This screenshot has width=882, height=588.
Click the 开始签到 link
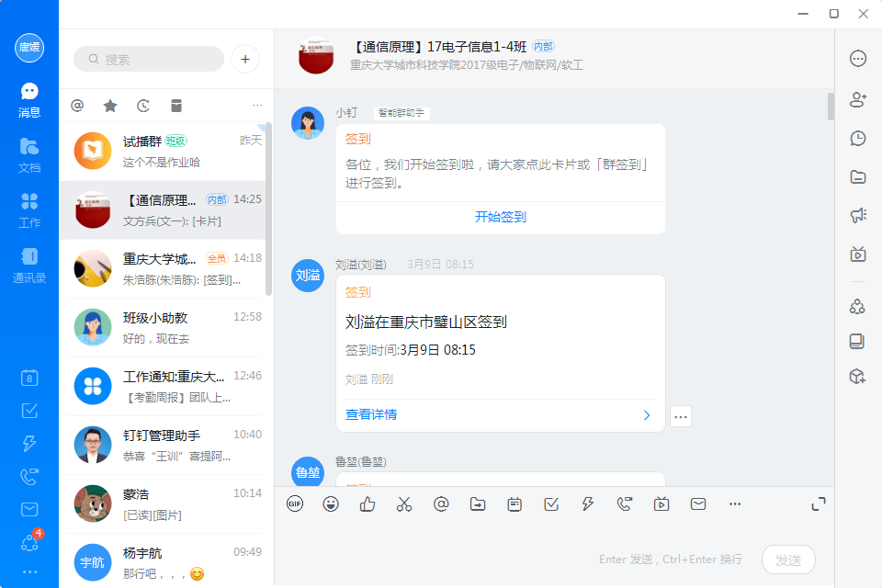[500, 217]
